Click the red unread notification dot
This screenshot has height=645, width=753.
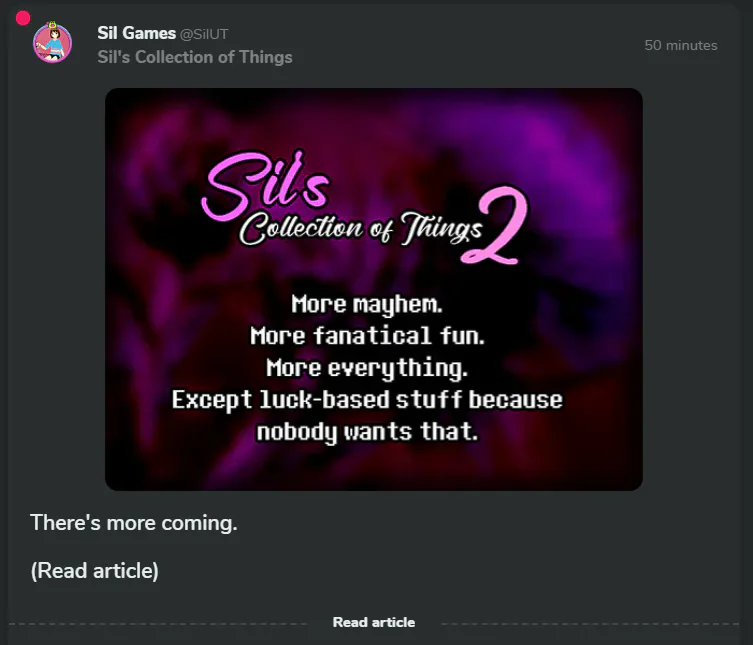23,18
